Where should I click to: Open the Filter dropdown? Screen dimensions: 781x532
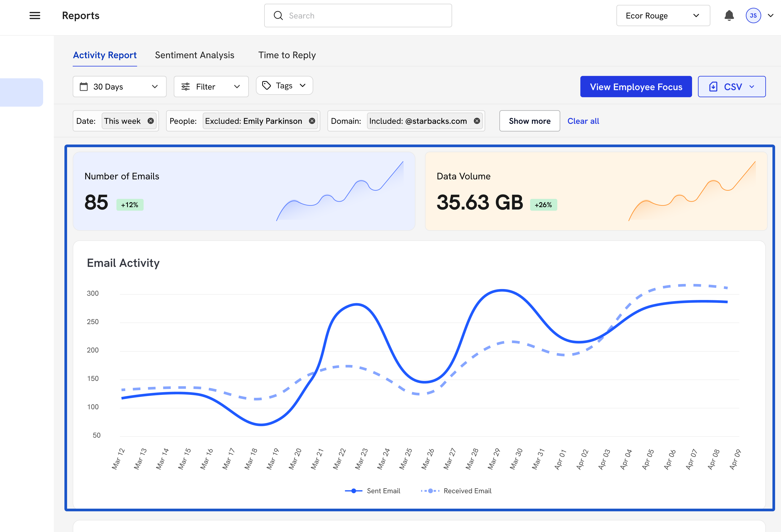[x=211, y=87]
